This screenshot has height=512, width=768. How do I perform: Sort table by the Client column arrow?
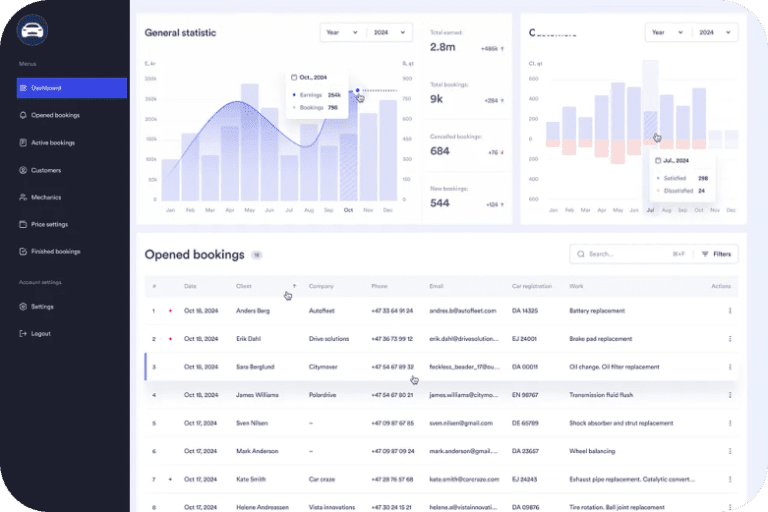click(x=294, y=286)
